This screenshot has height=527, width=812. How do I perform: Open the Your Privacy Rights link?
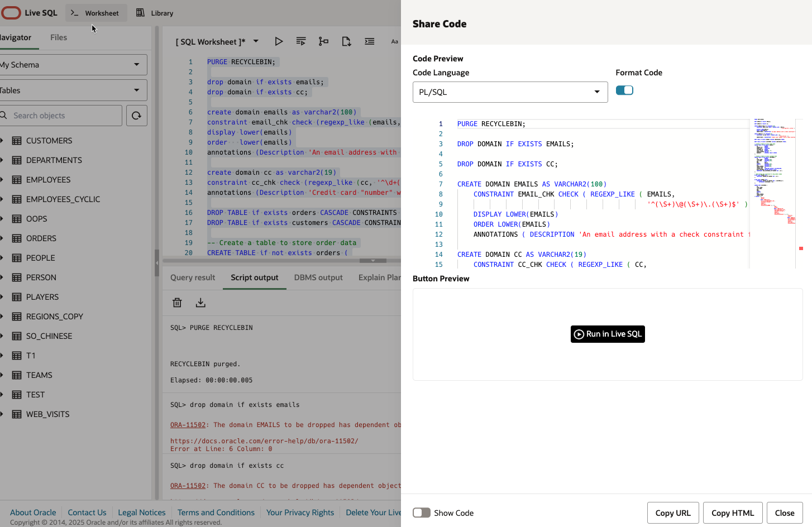click(300, 512)
